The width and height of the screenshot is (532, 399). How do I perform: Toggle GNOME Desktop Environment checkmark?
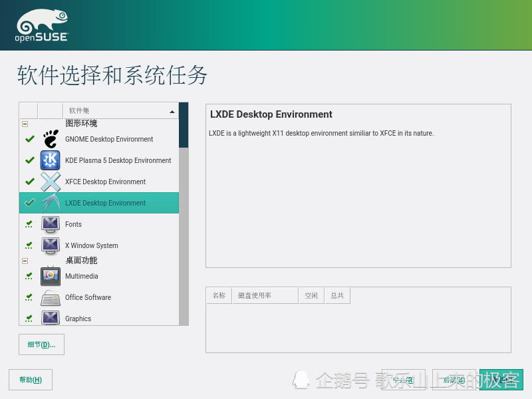[30, 139]
